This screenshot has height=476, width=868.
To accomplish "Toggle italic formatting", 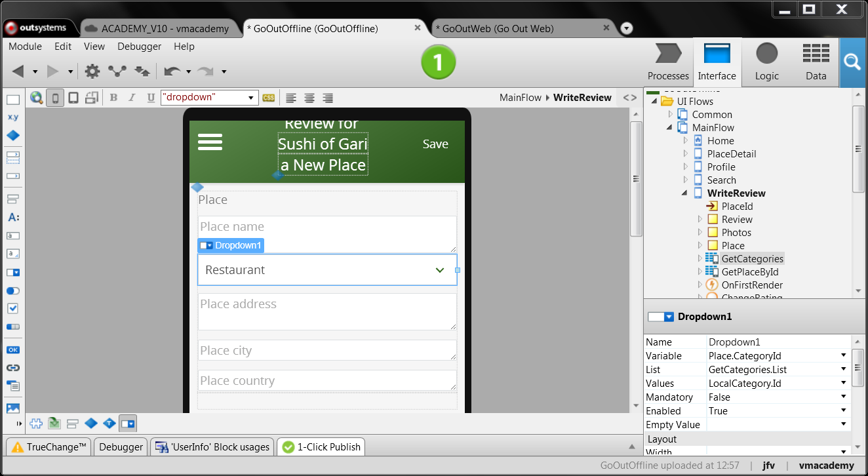I will click(132, 97).
